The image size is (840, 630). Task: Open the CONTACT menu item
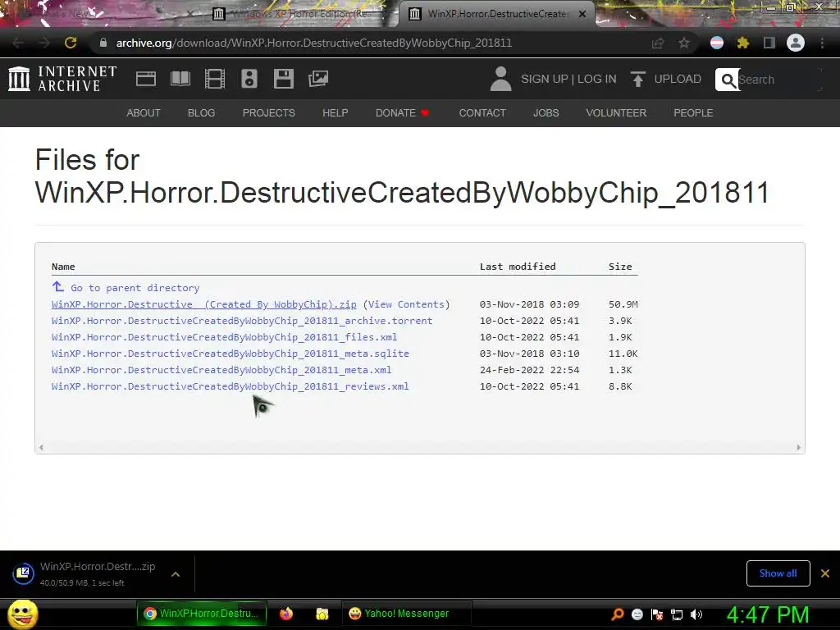pyautogui.click(x=482, y=113)
